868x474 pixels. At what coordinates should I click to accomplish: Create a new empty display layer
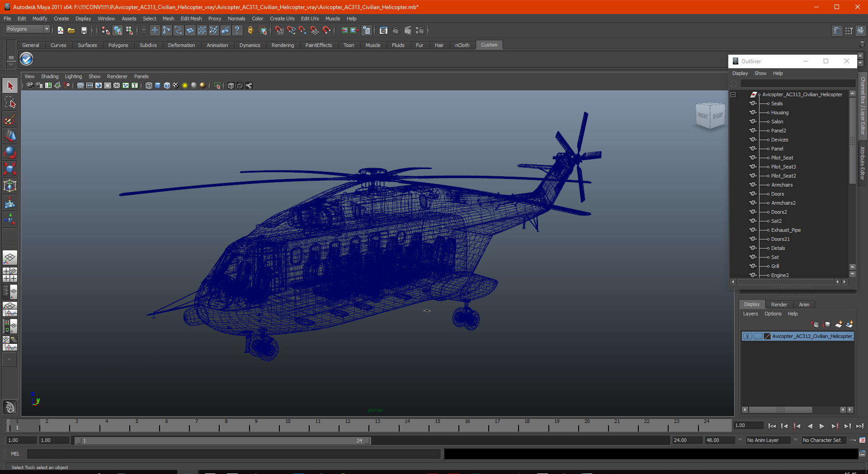839,324
